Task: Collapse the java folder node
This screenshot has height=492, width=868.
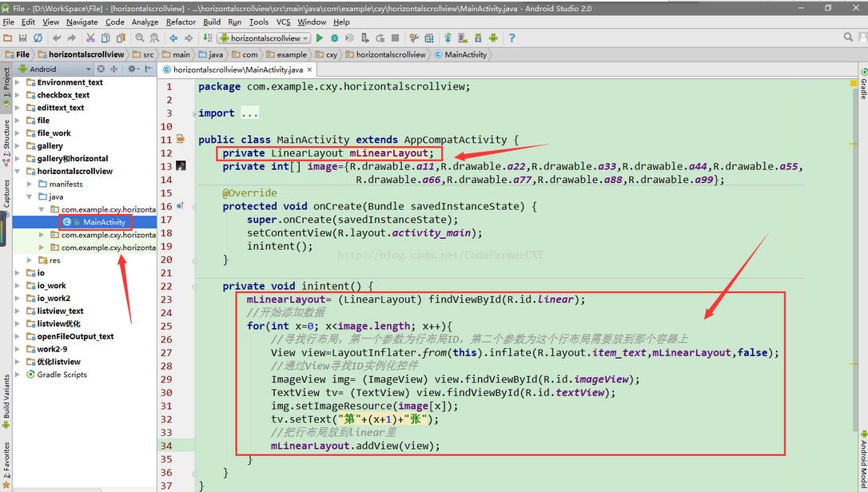Action: (x=30, y=196)
